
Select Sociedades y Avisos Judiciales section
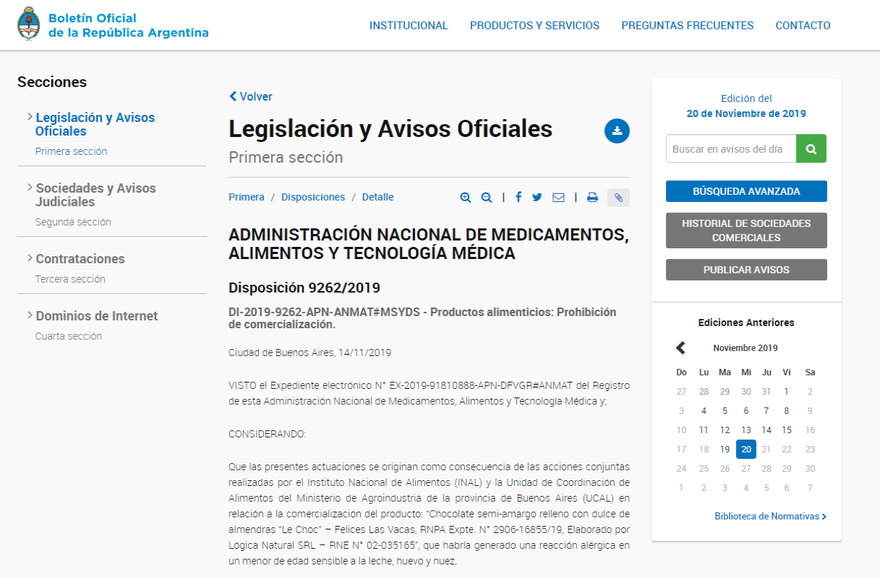click(95, 195)
